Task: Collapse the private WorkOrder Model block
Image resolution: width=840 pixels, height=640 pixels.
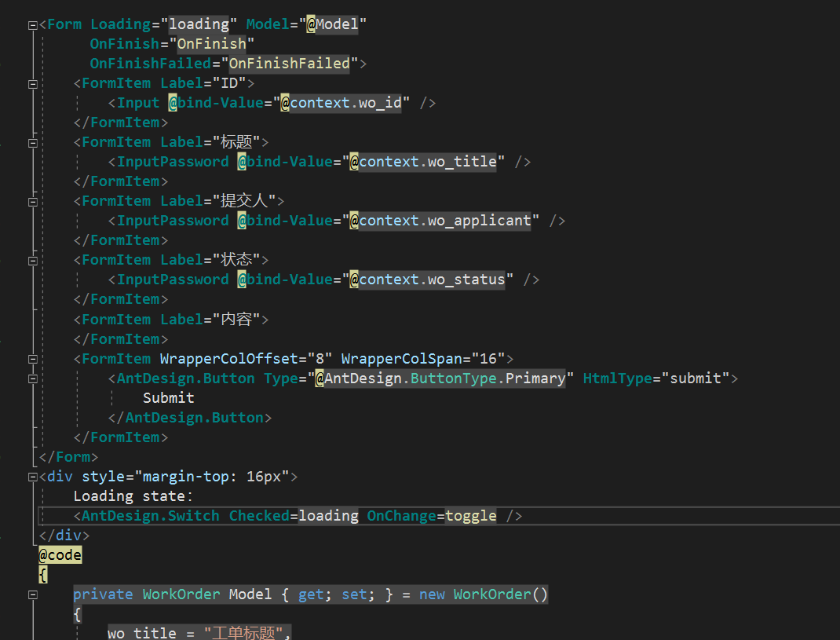Action: (x=33, y=594)
